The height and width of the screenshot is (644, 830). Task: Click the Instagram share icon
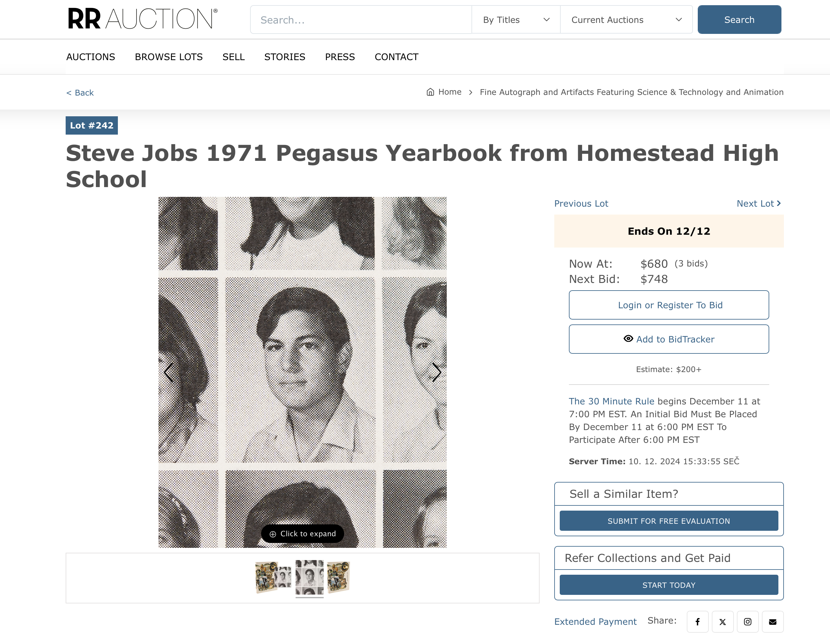tap(748, 622)
